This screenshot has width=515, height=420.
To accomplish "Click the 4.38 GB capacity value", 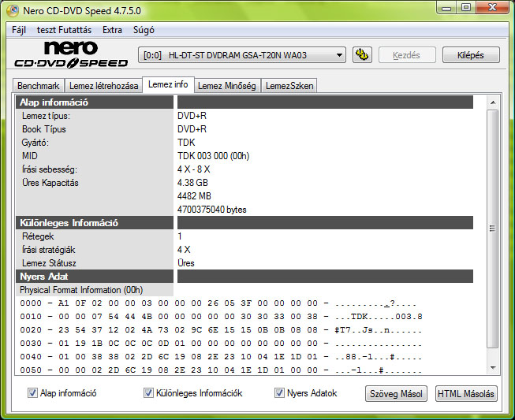I will coord(192,183).
